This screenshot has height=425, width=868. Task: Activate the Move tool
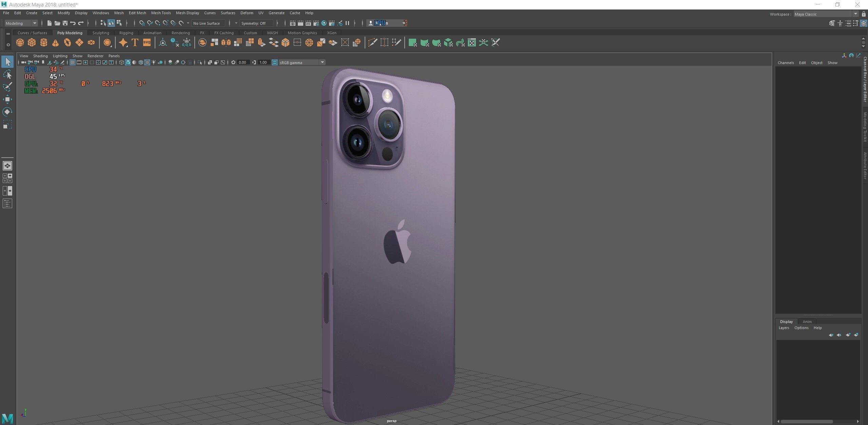pos(7,99)
